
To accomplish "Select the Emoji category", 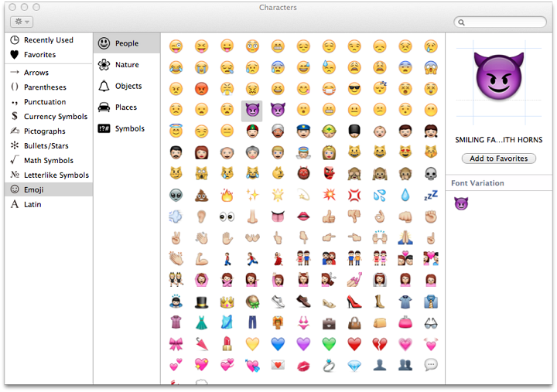I will pyautogui.click(x=49, y=189).
